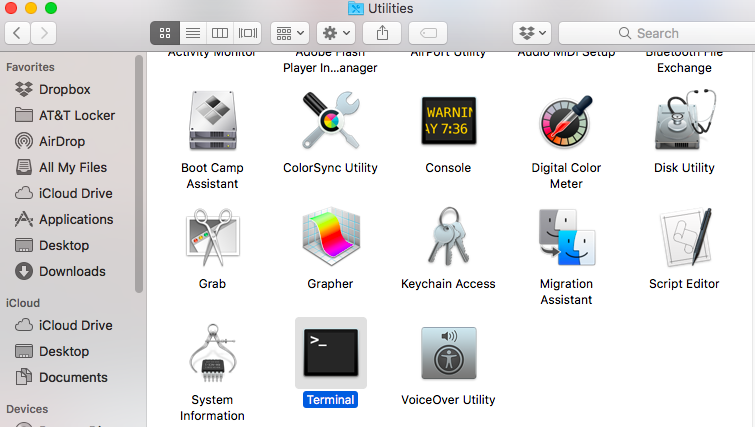Open the item arrangement dropdown
755x427 pixels.
[289, 33]
